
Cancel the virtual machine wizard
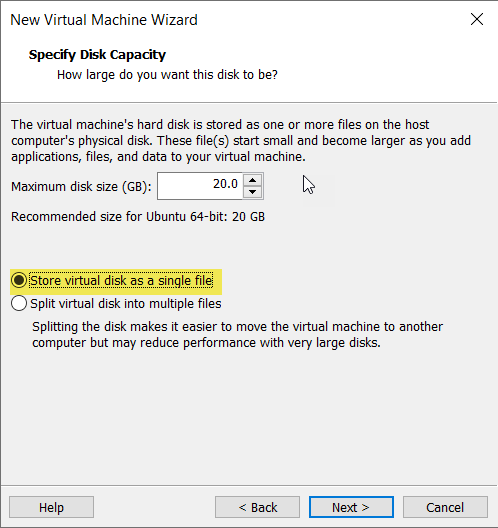[x=445, y=507]
